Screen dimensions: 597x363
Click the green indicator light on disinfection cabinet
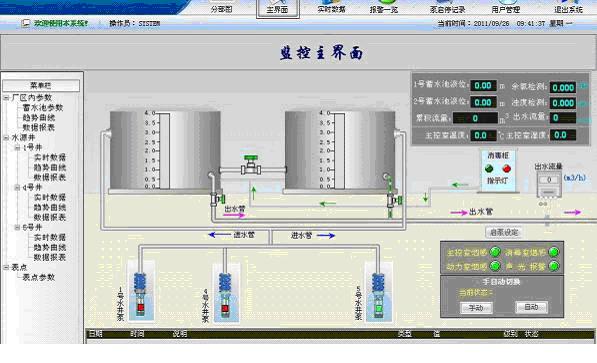pos(489,169)
